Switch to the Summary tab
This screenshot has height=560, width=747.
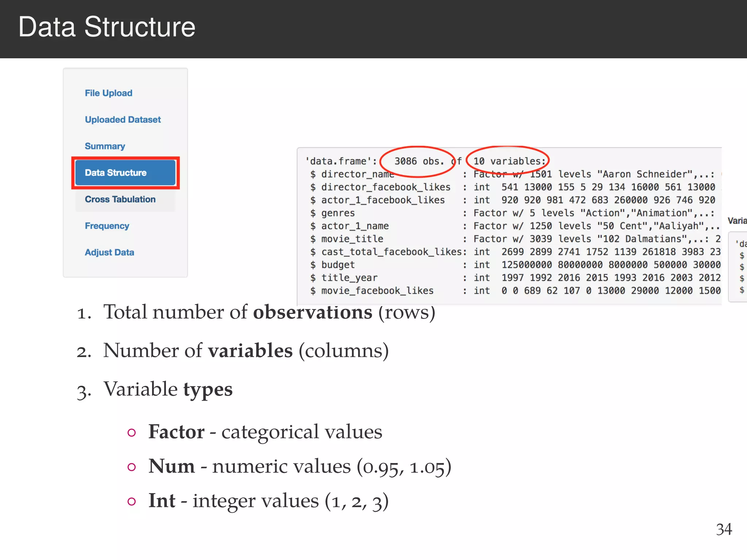point(105,146)
